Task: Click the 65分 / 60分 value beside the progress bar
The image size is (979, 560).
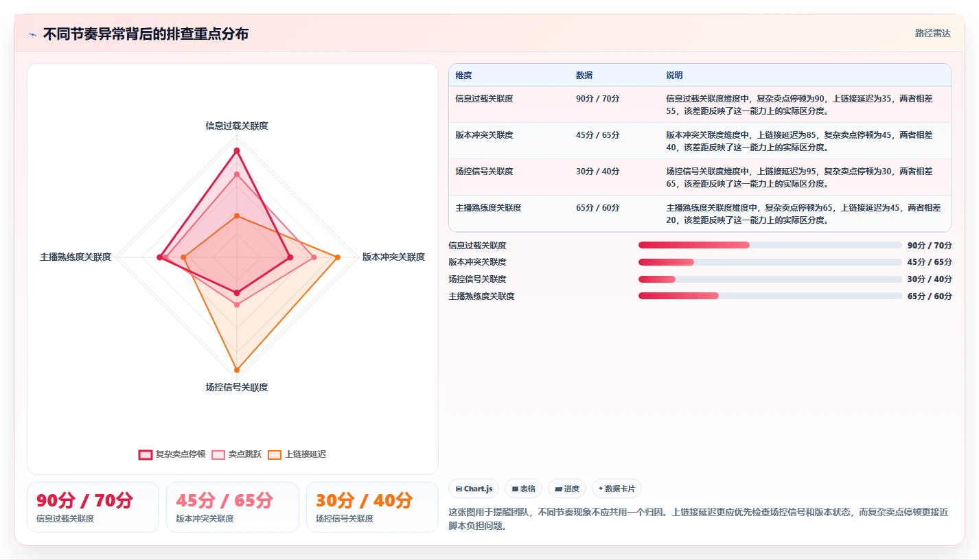Action: (930, 296)
